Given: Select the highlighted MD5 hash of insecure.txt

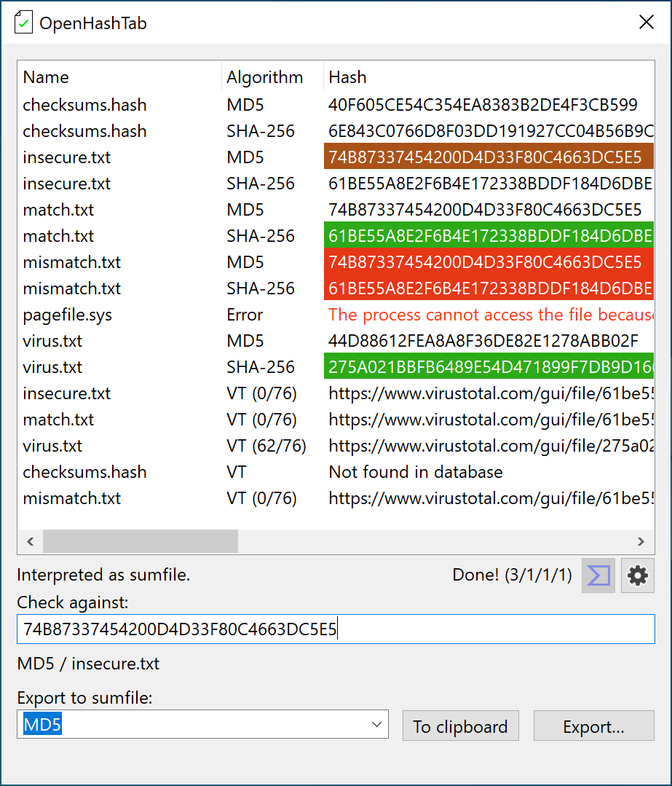Looking at the screenshot, I should [488, 156].
